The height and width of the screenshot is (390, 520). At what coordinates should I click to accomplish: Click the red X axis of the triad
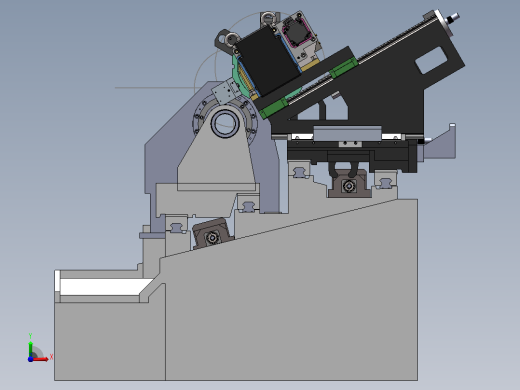click(41, 359)
